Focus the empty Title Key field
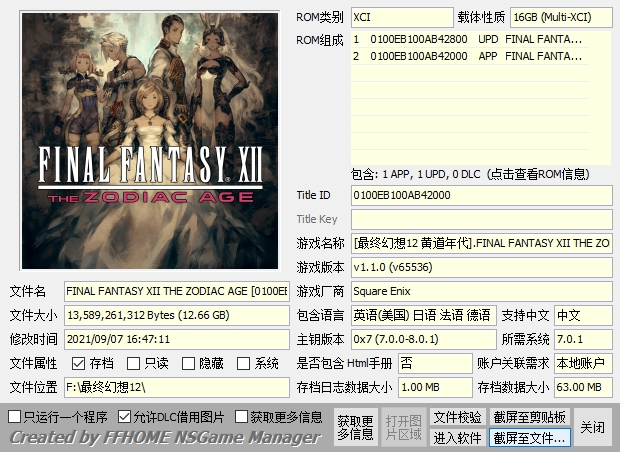 click(x=482, y=219)
